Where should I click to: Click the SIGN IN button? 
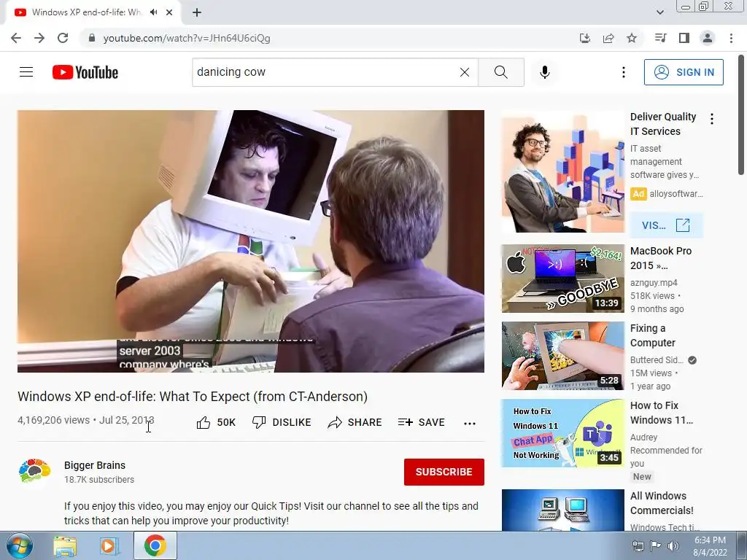(684, 72)
